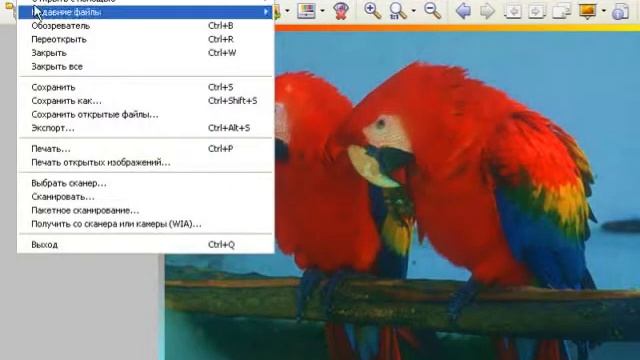This screenshot has width=640, height=360.
Task: Click the Zoom 1:1 magnifier icon
Action: pyautogui.click(x=398, y=11)
